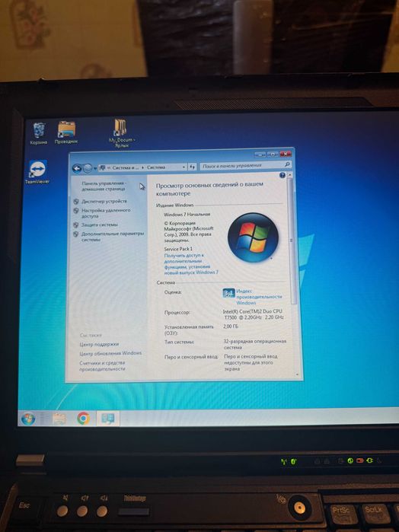Click the refresh button beside the address bar
The height and width of the screenshot is (532, 399).
pyautogui.click(x=193, y=167)
